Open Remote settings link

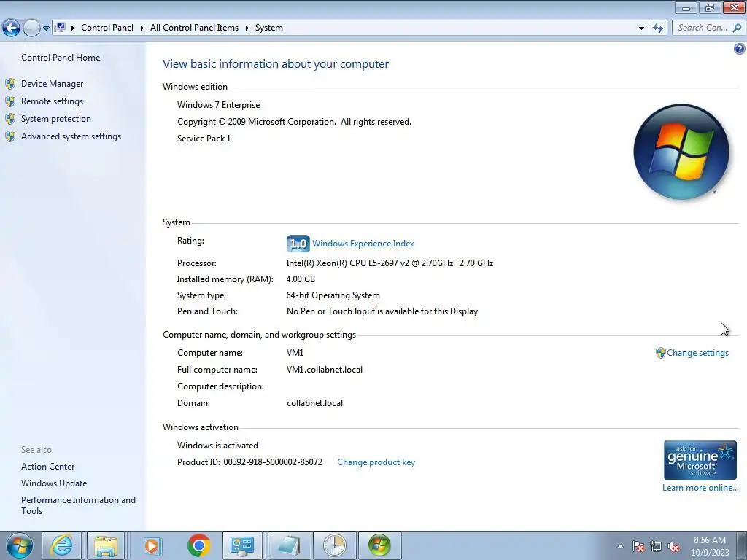coord(52,101)
